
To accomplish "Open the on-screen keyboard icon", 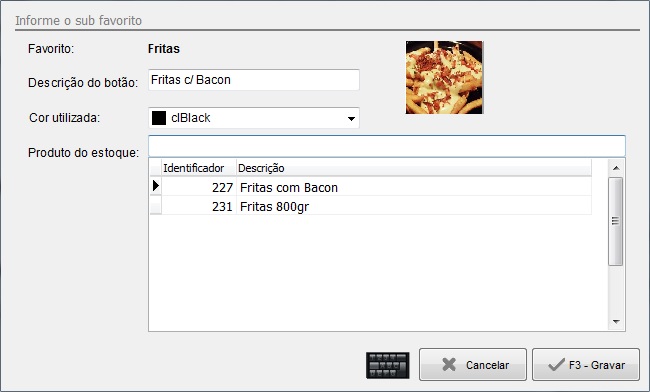I will tap(388, 365).
